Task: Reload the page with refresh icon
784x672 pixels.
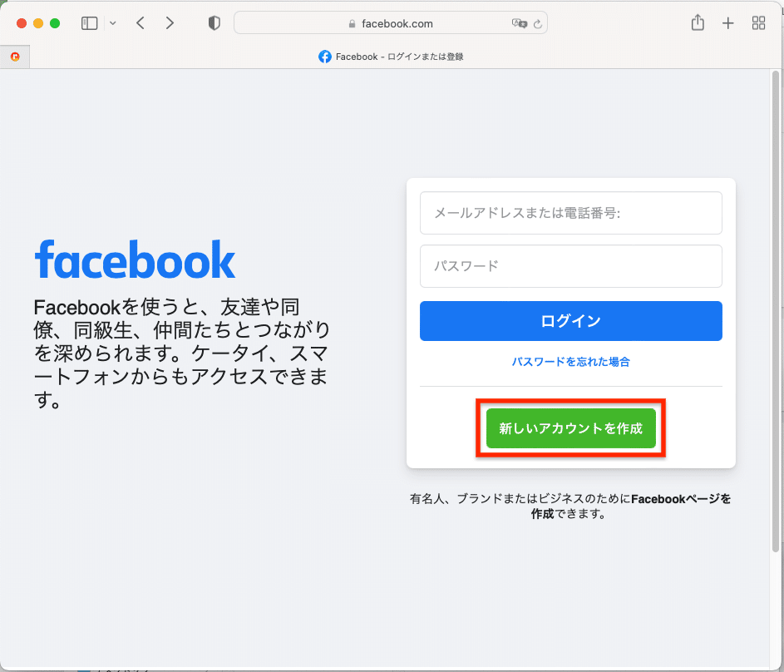Action: (x=538, y=23)
